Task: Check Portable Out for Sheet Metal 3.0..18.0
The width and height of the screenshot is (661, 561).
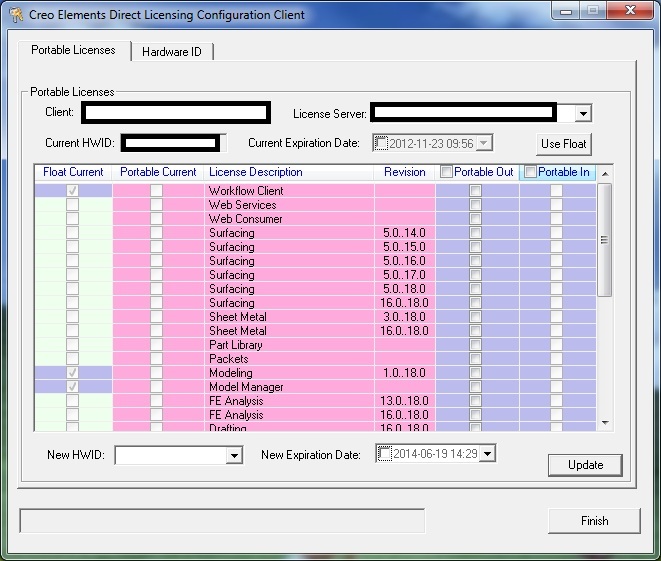Action: tap(475, 317)
